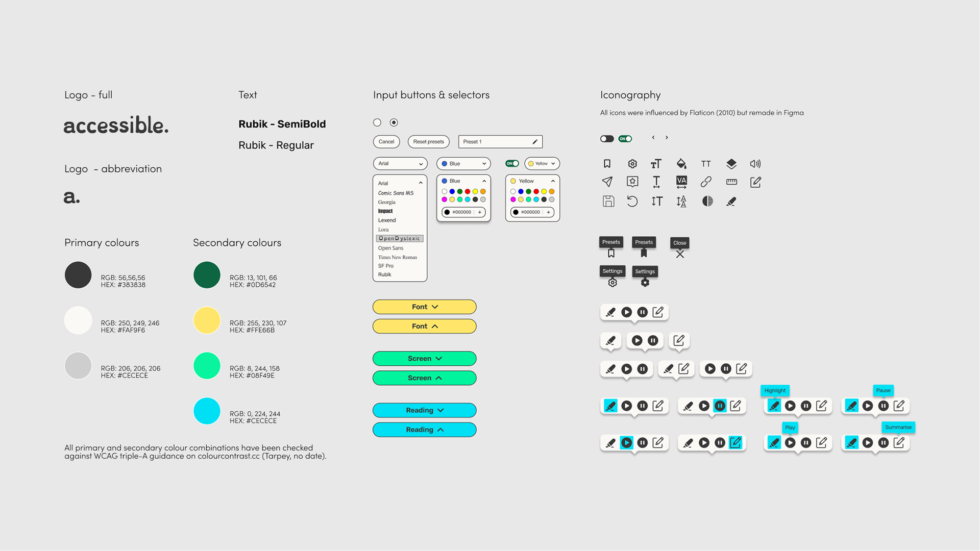Click the chain link icon
980x551 pixels.
click(706, 182)
